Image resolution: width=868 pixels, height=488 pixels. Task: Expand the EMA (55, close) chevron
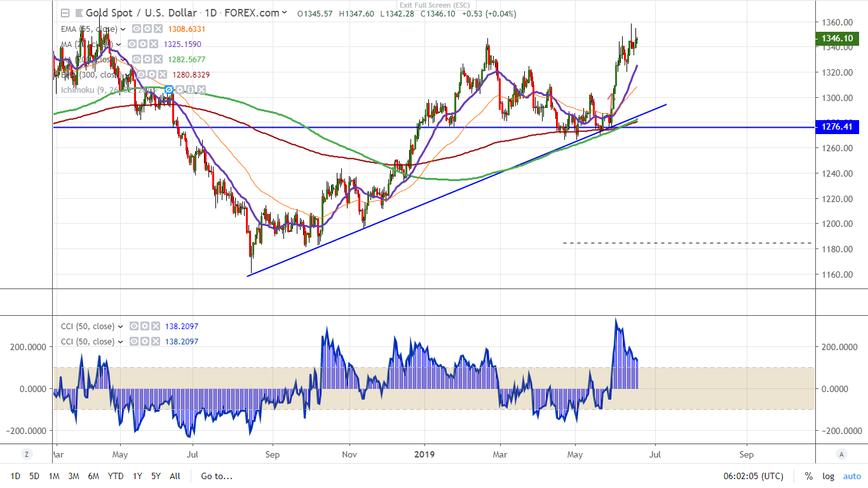[123, 29]
